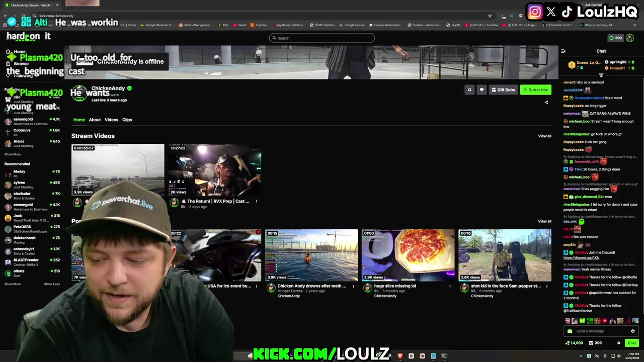Open Moday in Recommended list
This screenshot has height=362, width=644.
[32, 173]
